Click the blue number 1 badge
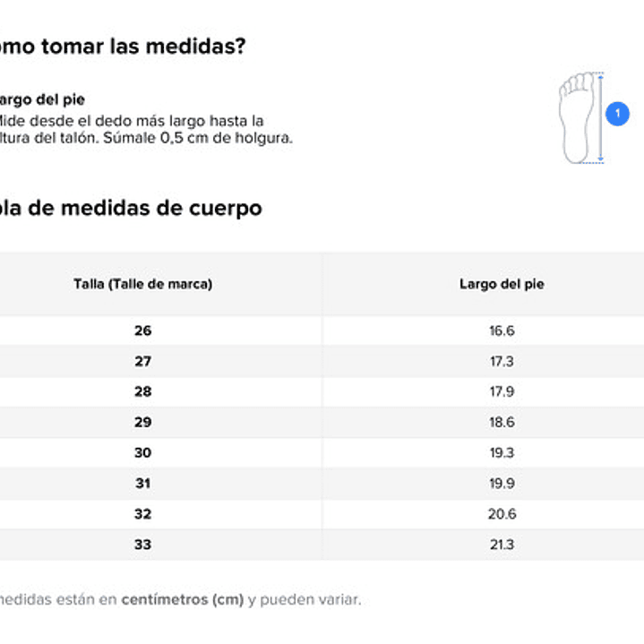 click(x=617, y=115)
